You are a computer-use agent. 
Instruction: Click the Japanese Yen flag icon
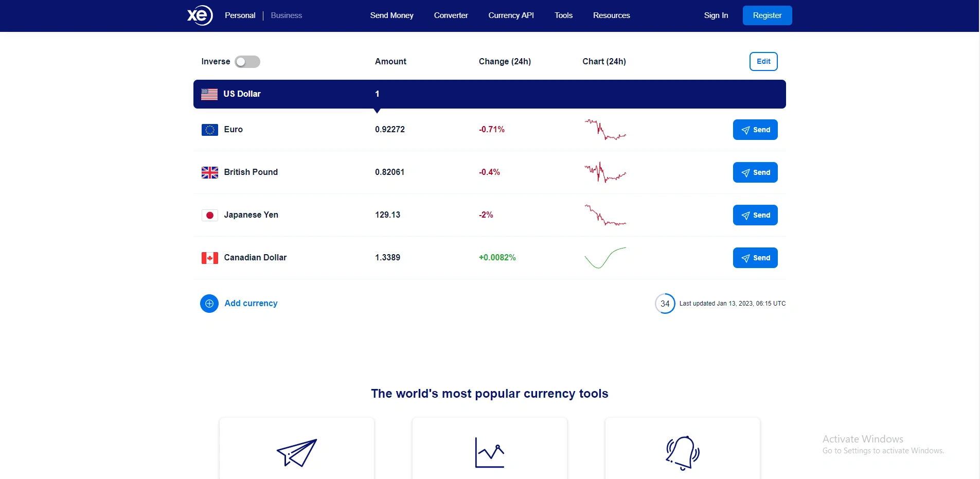click(x=210, y=215)
